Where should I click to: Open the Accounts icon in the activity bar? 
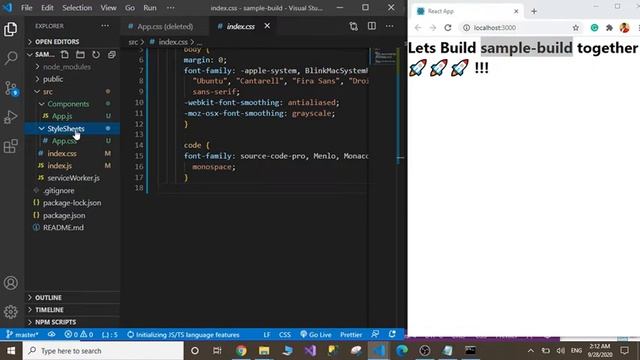coord(11,283)
